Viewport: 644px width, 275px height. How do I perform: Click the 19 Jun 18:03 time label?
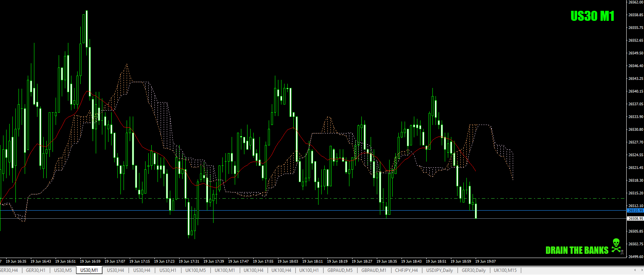tap(288, 262)
